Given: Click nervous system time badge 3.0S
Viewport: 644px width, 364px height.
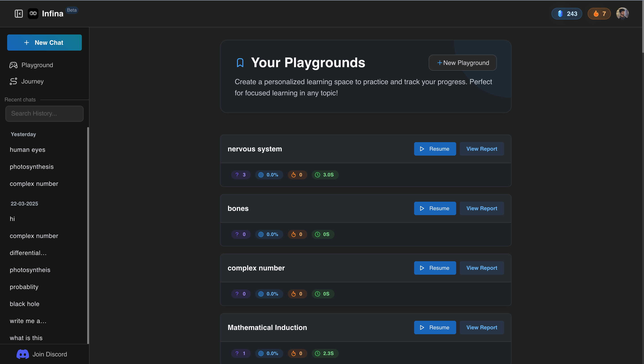Looking at the screenshot, I should 325,175.
